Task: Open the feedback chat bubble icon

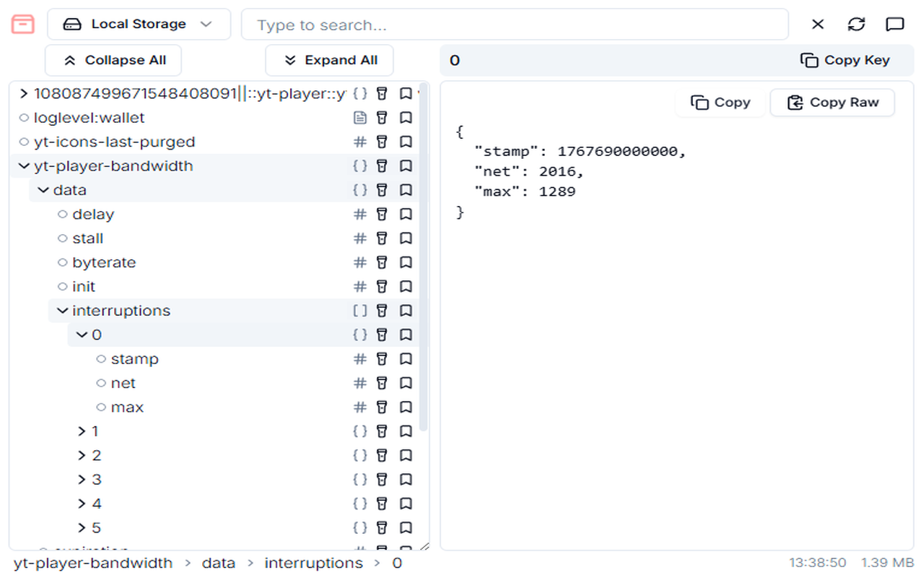Action: pos(895,25)
